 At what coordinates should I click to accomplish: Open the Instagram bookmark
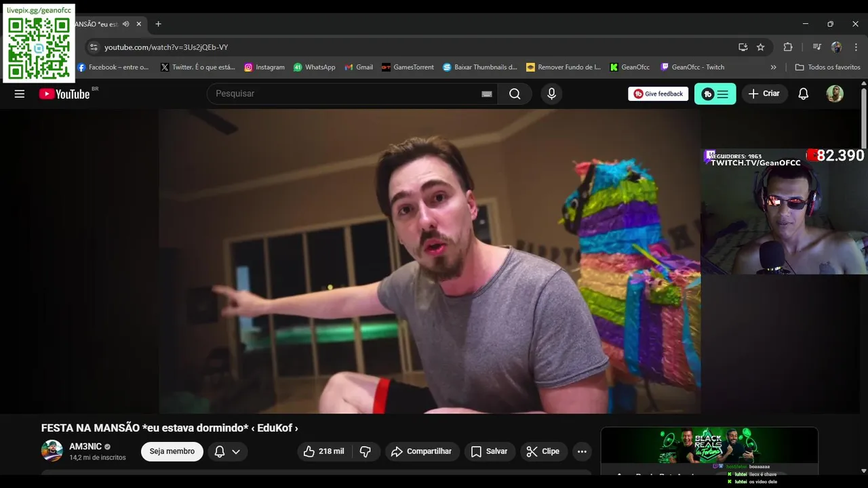(x=264, y=67)
